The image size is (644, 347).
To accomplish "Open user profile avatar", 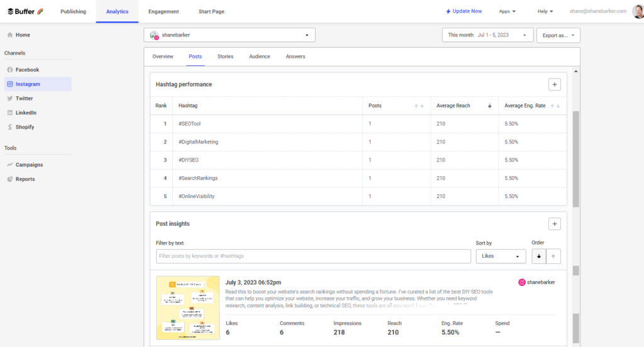I will pos(638,11).
